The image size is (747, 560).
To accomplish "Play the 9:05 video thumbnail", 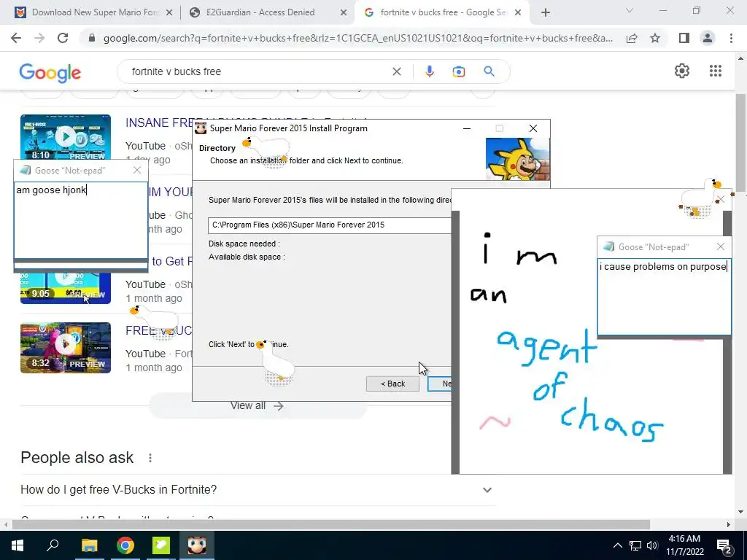I will 65,289.
